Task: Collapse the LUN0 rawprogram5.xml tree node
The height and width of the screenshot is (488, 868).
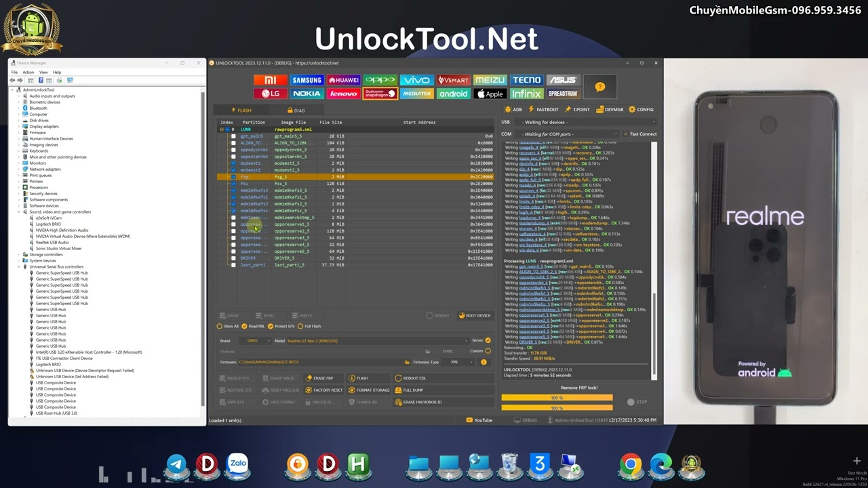Action: (221, 129)
